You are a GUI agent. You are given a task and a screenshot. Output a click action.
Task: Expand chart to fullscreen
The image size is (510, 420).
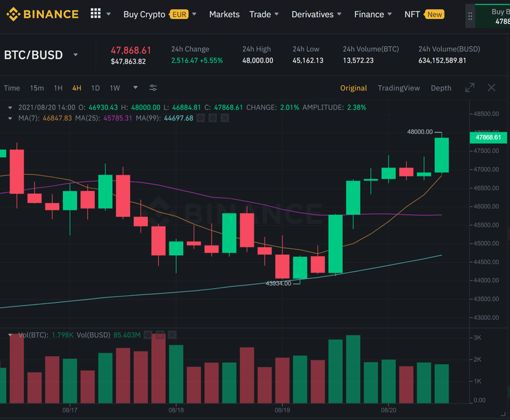pos(470,87)
